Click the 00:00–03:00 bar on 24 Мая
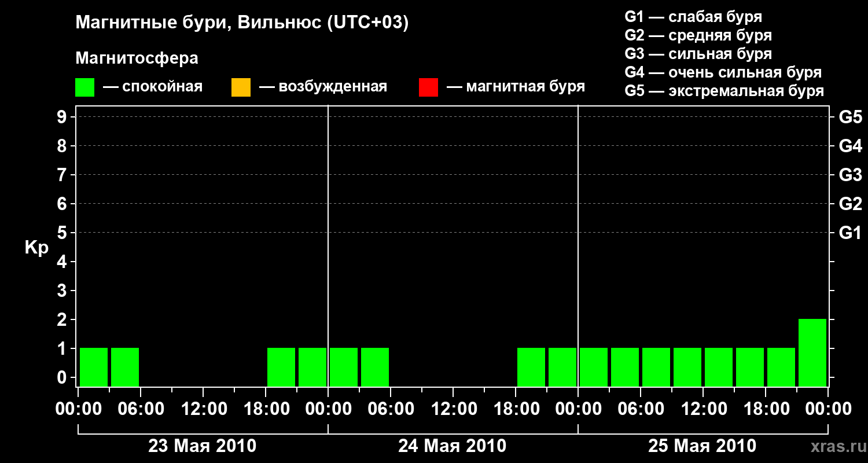868x463 pixels. point(344,367)
